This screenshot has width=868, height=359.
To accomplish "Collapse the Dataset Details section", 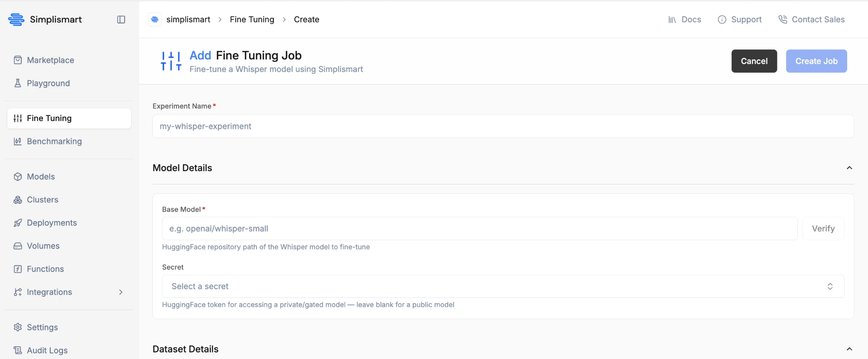I will (849, 349).
